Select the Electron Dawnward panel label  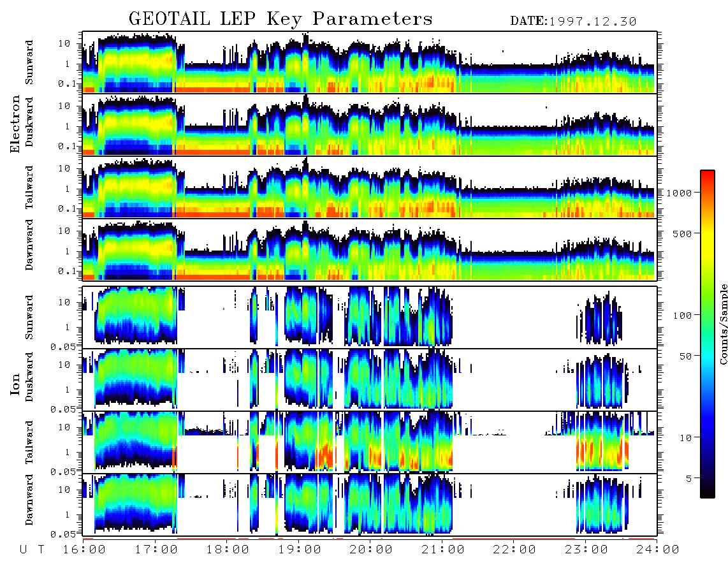point(29,245)
